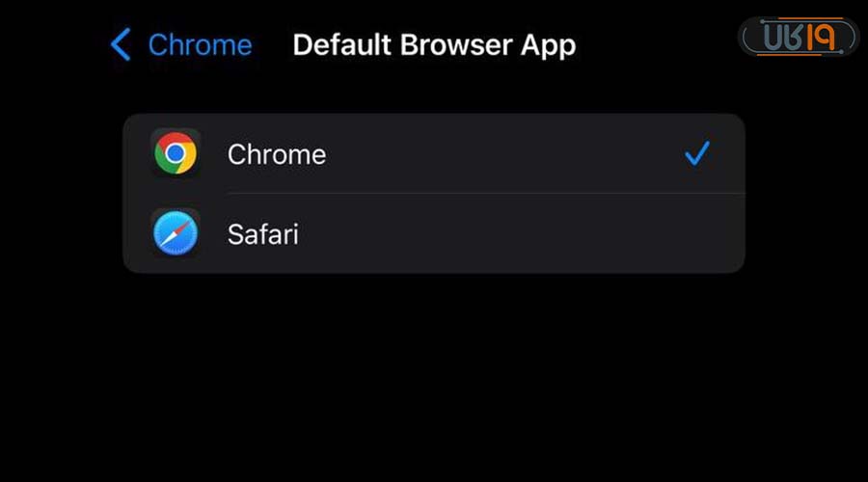Click the Chrome app logo icon
Screen dimensions: 868x482
coord(176,153)
